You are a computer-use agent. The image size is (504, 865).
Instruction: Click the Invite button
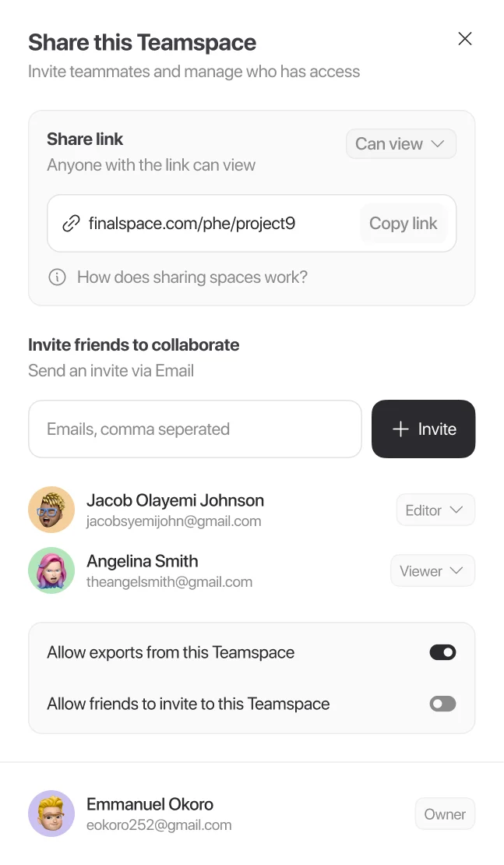pos(424,429)
